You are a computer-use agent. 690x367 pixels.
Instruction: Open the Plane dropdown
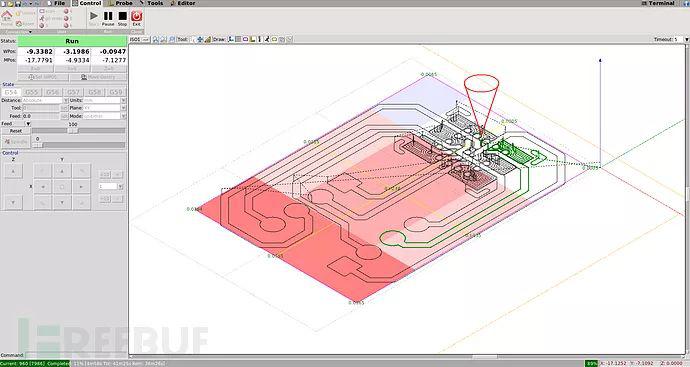click(104, 108)
